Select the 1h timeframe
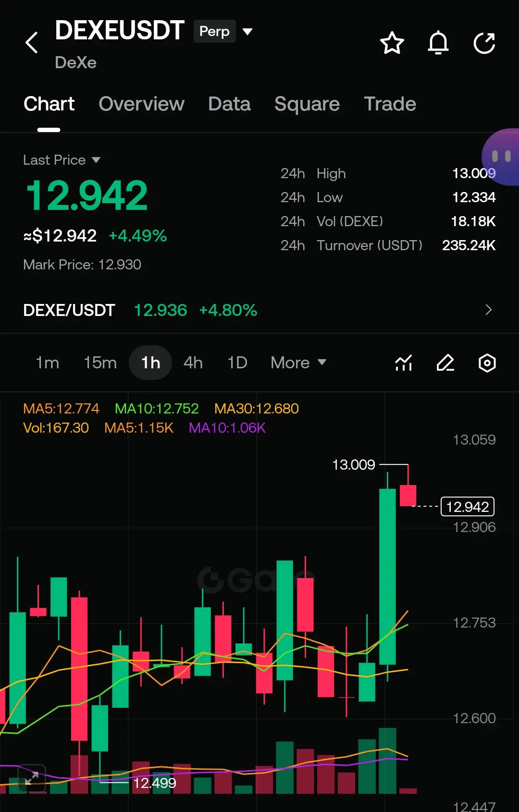Screen dimensions: 519x812 pos(150,363)
